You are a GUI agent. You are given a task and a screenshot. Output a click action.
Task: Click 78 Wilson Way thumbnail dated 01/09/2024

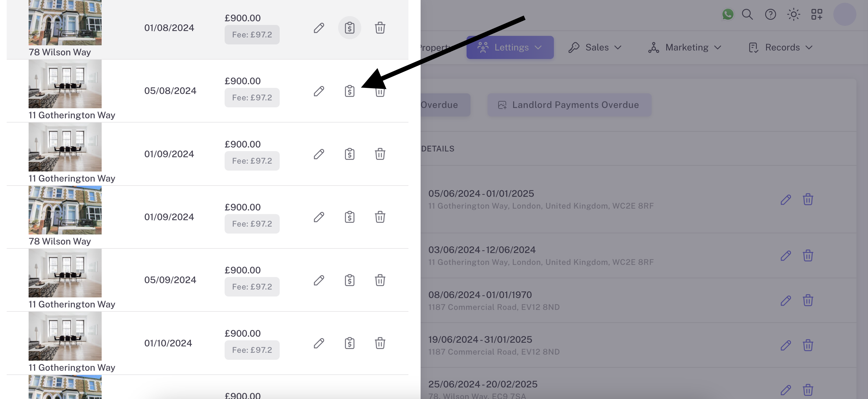65,210
